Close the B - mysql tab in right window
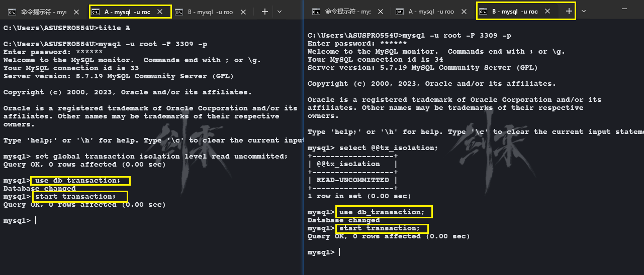The image size is (644, 275). pos(547,11)
